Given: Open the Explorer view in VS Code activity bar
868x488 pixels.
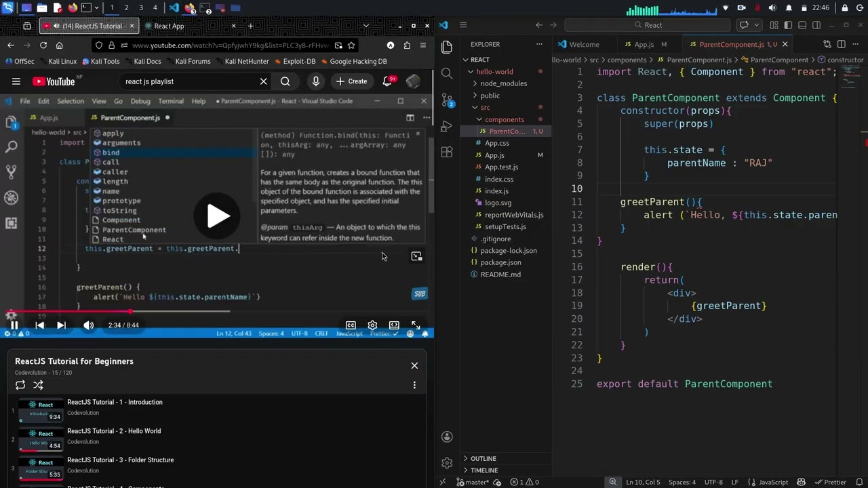Looking at the screenshot, I should pos(447,47).
